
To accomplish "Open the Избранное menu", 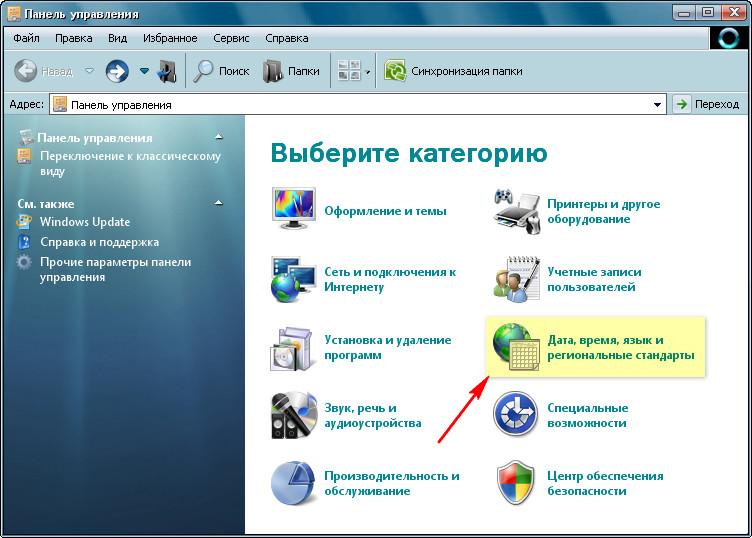I will pyautogui.click(x=170, y=38).
